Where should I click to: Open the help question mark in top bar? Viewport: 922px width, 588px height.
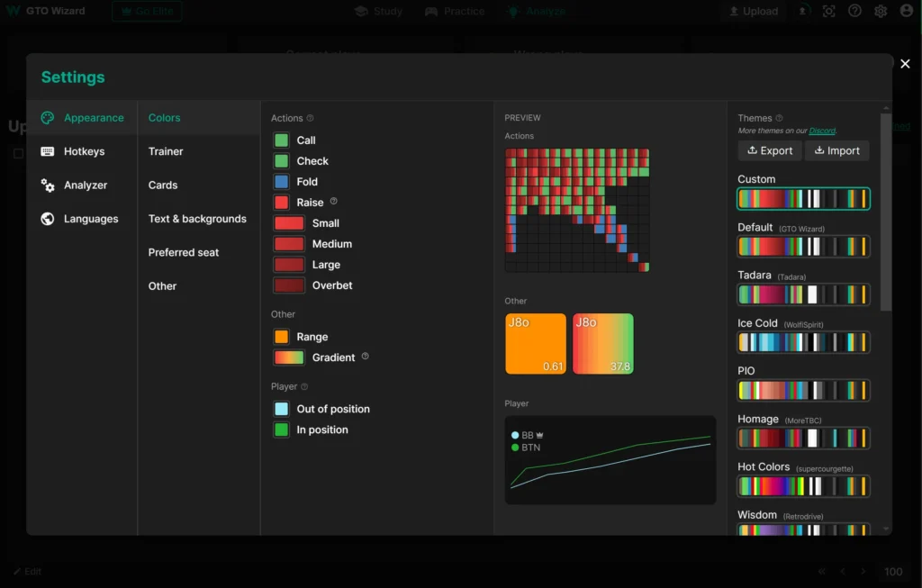[855, 11]
